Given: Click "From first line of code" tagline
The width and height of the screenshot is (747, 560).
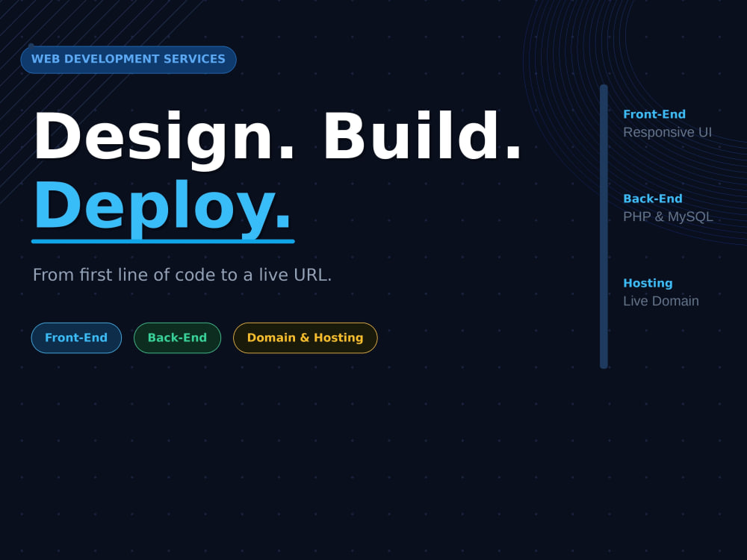Looking at the screenshot, I should click(182, 275).
